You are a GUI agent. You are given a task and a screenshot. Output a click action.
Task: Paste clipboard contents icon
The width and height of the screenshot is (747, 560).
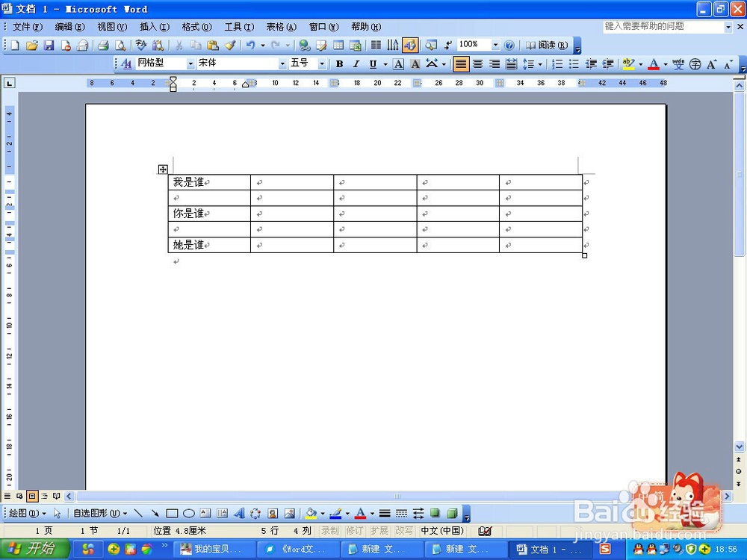[x=212, y=46]
